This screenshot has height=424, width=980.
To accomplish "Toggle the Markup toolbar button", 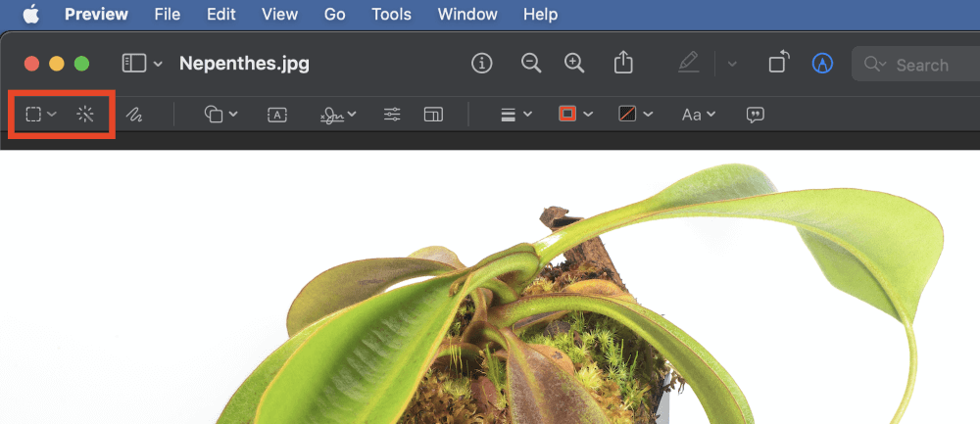I will [822, 63].
